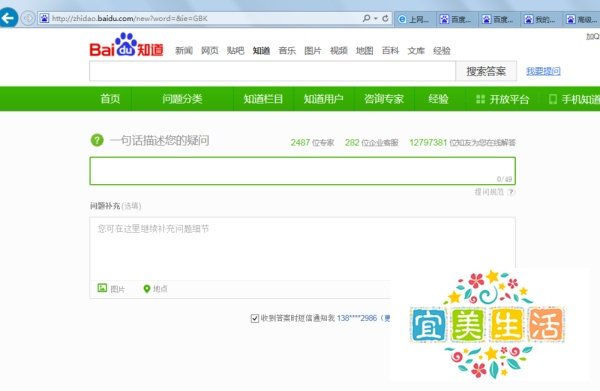Open the 百科 link in the top navigation
The width and height of the screenshot is (600, 391).
click(x=390, y=51)
